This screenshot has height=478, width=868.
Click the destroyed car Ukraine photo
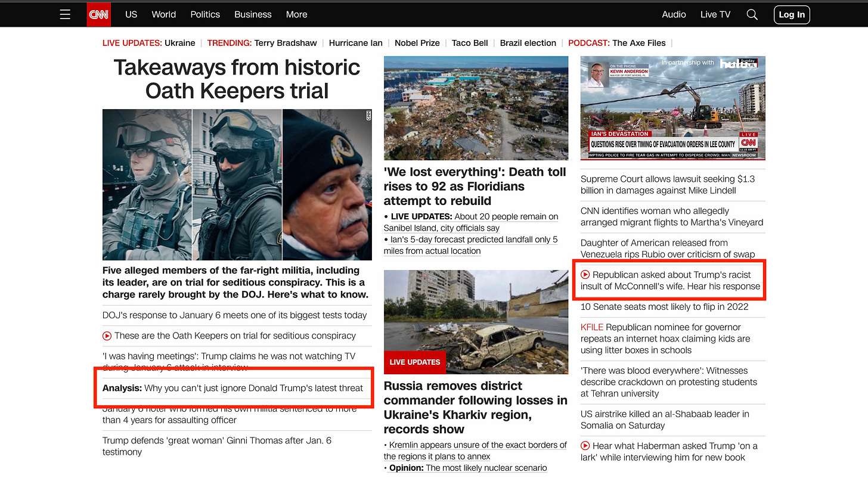[x=476, y=322]
